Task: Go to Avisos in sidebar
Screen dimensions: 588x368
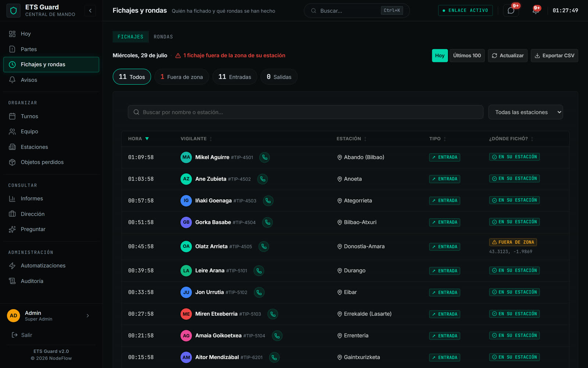Action: [51, 80]
